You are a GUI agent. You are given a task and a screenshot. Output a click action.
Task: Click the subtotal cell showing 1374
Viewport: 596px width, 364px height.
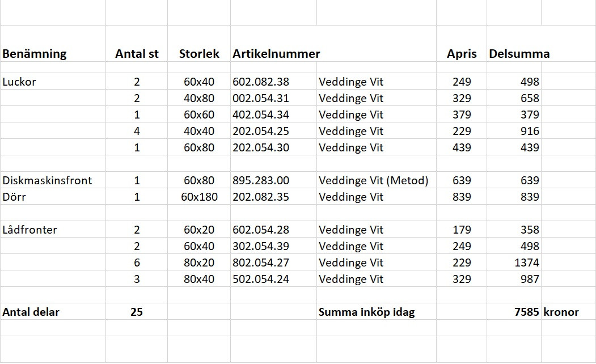[514, 263]
